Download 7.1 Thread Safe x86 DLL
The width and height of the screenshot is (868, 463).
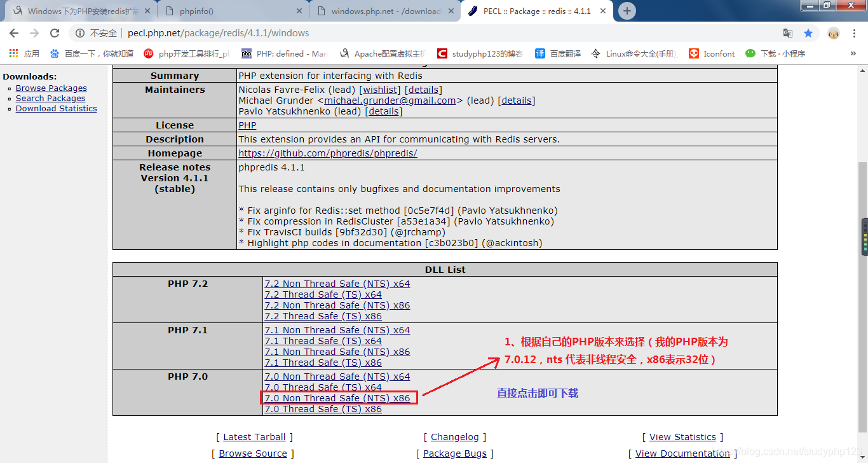click(x=323, y=363)
